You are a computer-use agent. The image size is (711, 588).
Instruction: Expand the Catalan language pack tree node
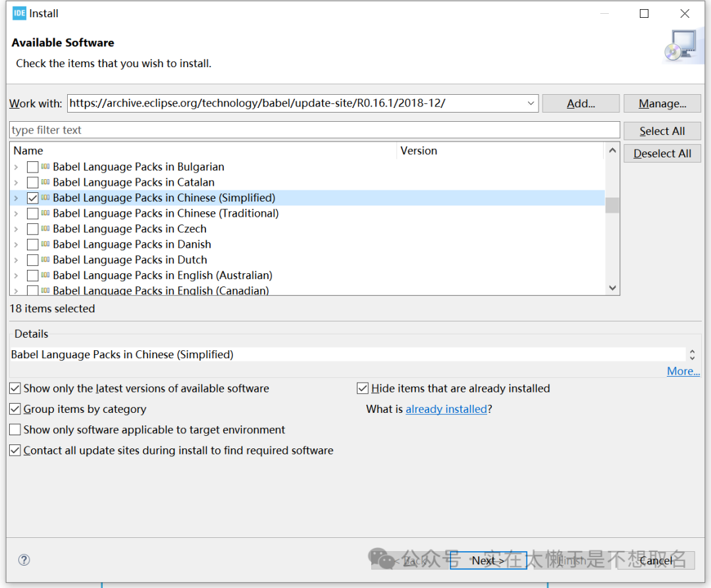[16, 182]
